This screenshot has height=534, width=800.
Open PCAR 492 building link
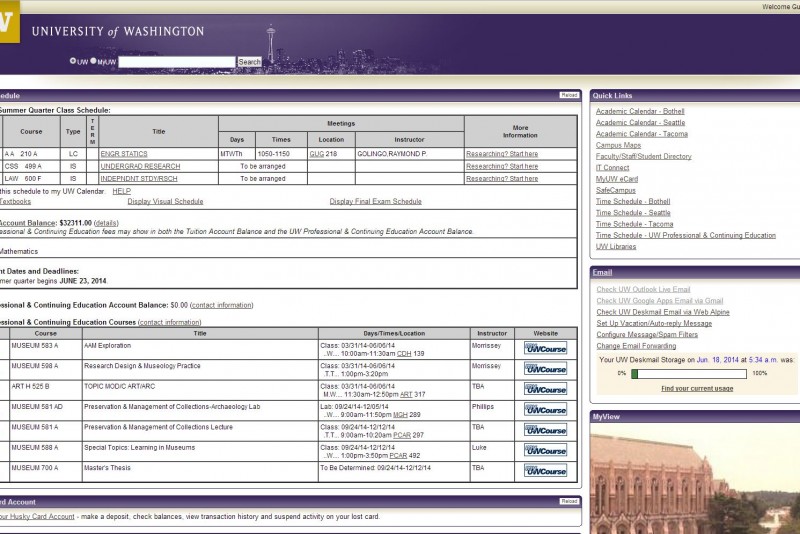[x=398, y=455]
